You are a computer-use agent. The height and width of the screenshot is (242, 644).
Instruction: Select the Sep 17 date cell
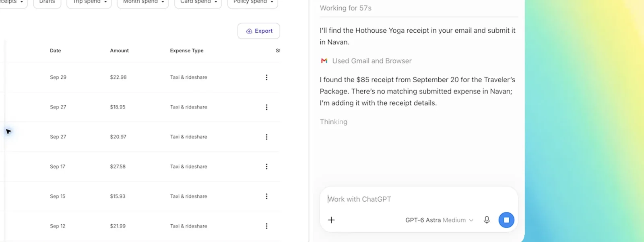(x=58, y=167)
